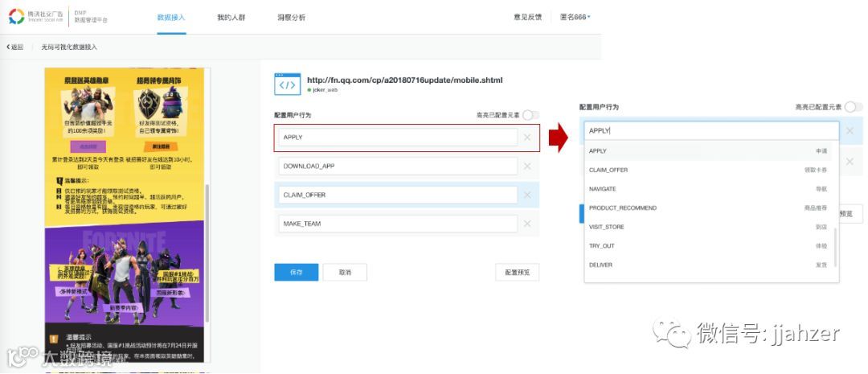Toggle 高亮已配置元素 switch in right panel
868x374 pixels.
tap(853, 107)
